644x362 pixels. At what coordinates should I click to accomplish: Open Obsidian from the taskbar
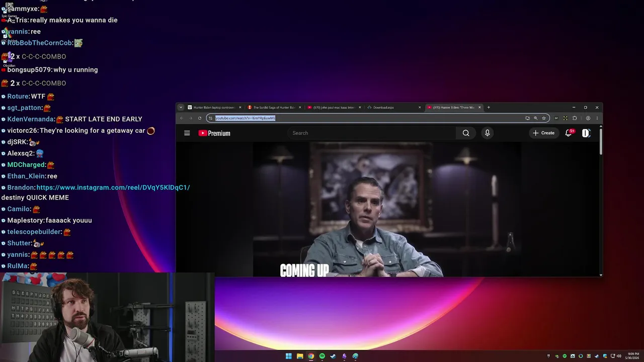pyautogui.click(x=344, y=356)
